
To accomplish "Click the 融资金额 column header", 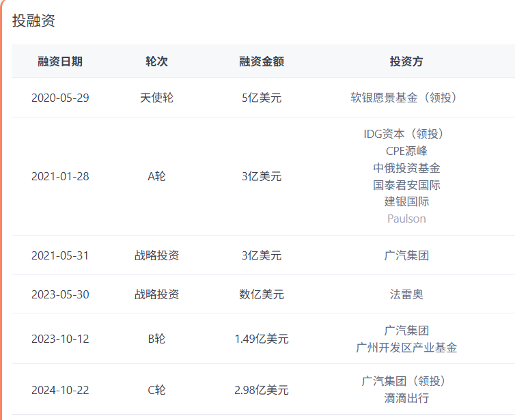I will pos(262,61).
